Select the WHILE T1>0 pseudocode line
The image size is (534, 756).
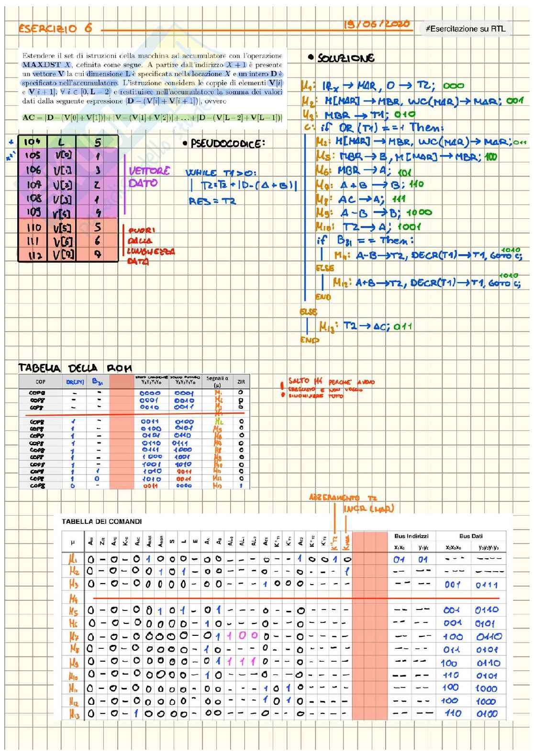click(x=221, y=173)
